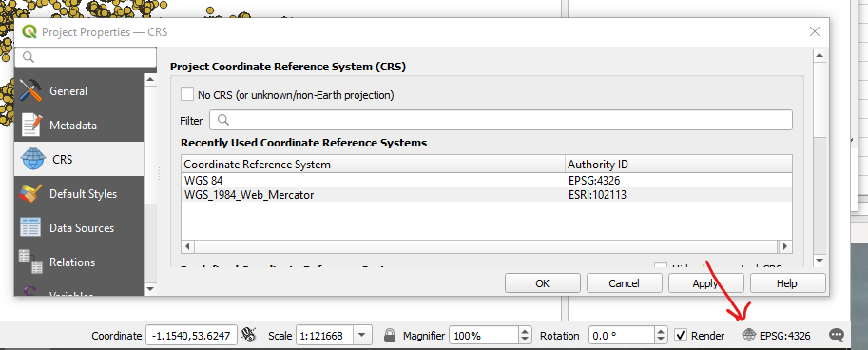Select the CRS globe icon in sidebar
This screenshot has height=350, width=868.
click(33, 160)
